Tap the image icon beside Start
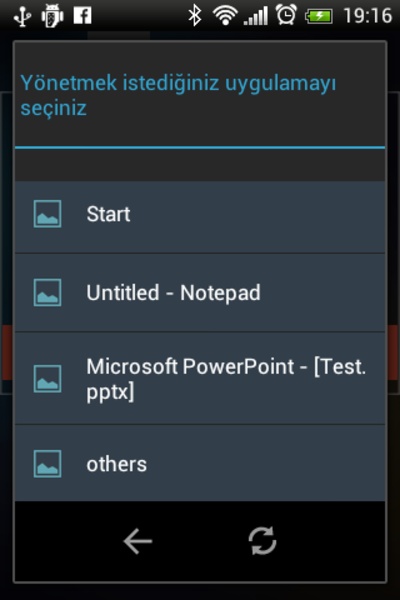The image size is (400, 600). tap(47, 214)
